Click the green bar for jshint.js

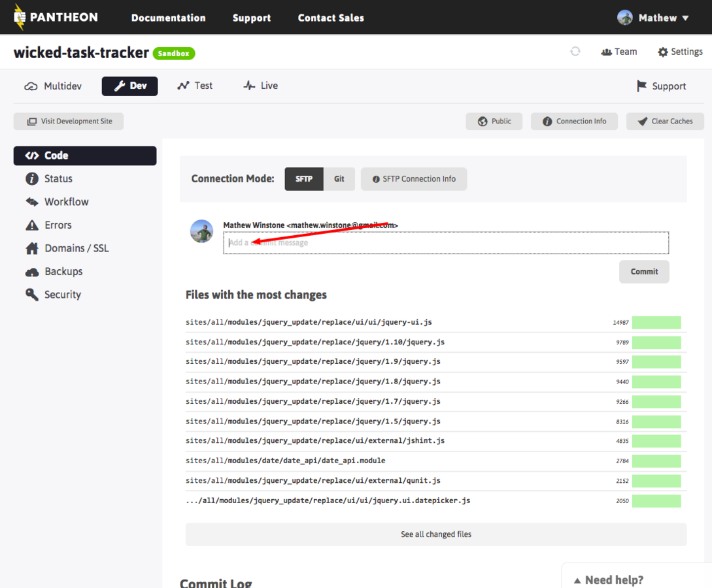click(x=656, y=441)
